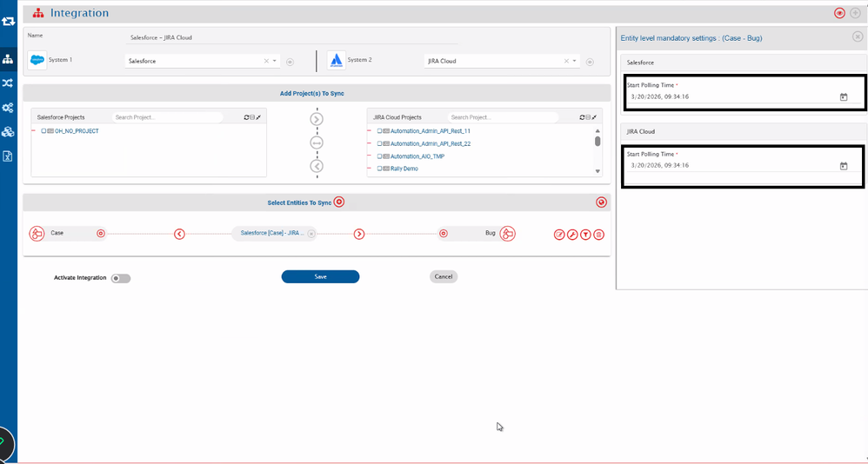
Task: Click the forward direction arrow between projects
Action: tap(317, 119)
